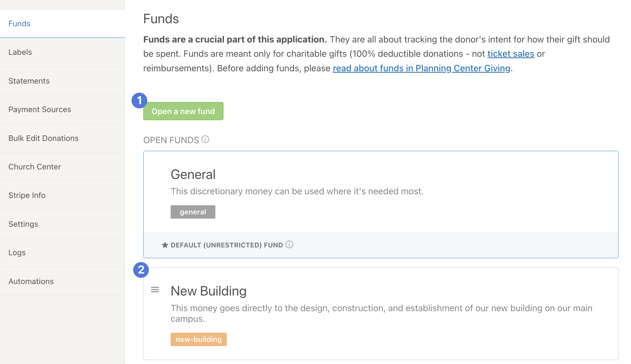The width and height of the screenshot is (631, 364).
Task: Open Bulk Edit Donations
Action: click(62, 138)
